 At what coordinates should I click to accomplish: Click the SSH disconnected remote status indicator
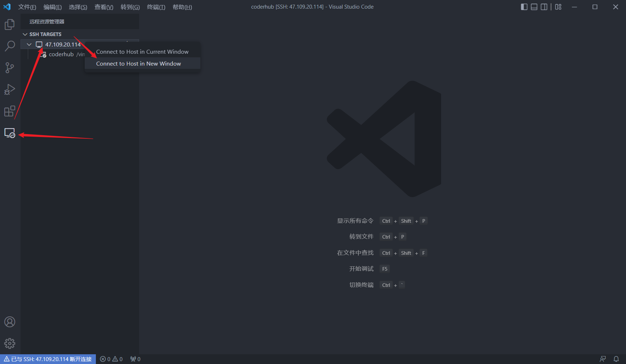[48, 359]
